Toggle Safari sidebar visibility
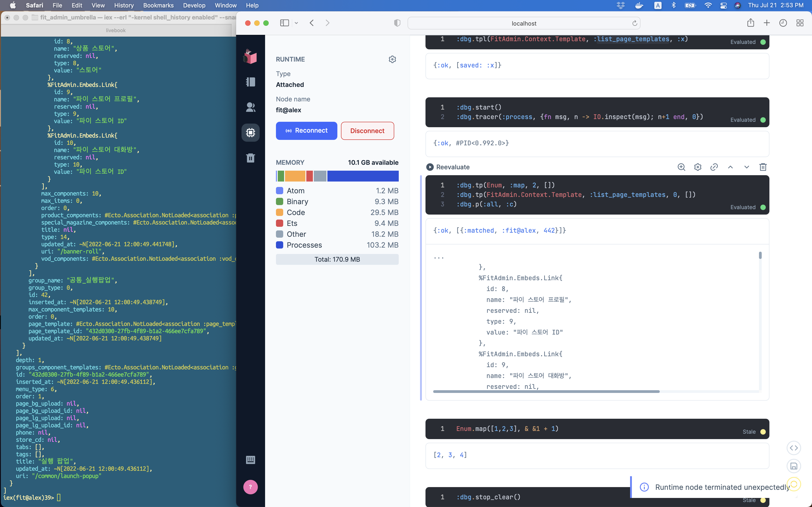Viewport: 812px width, 507px height. coord(284,23)
